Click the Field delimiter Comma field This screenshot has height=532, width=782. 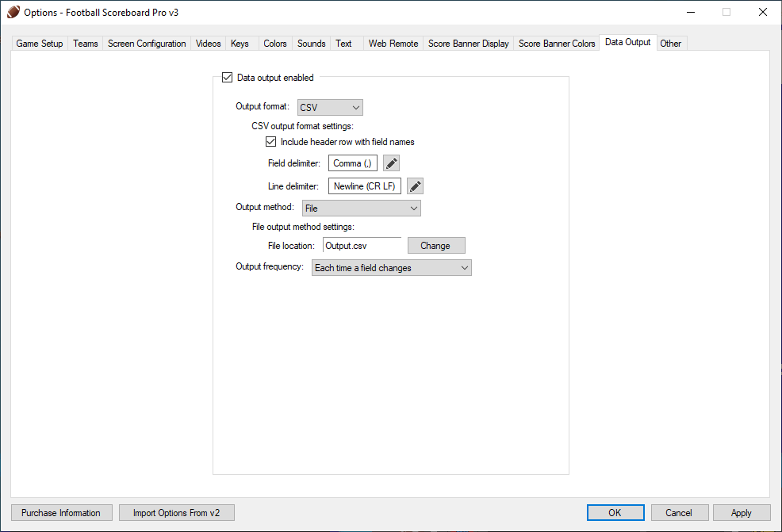point(353,163)
